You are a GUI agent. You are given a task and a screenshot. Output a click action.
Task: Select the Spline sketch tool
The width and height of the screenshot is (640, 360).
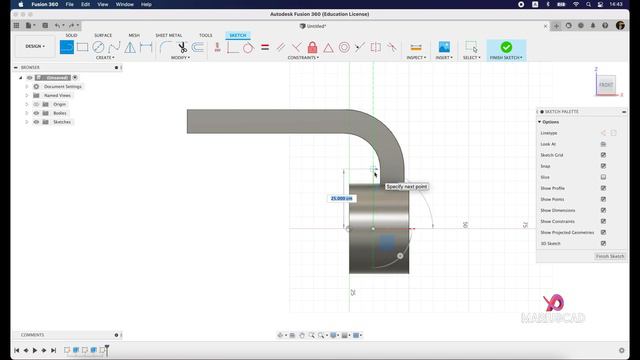click(x=114, y=47)
